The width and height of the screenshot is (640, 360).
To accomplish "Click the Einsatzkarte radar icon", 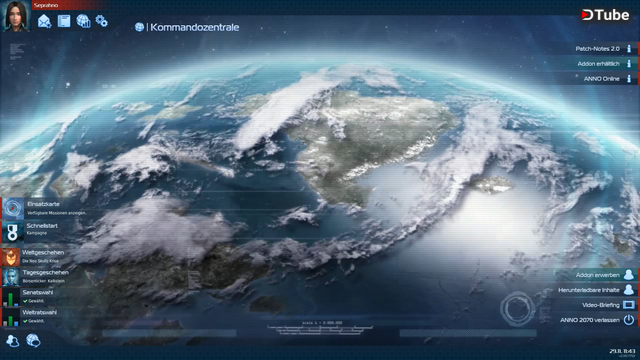I will point(13,208).
